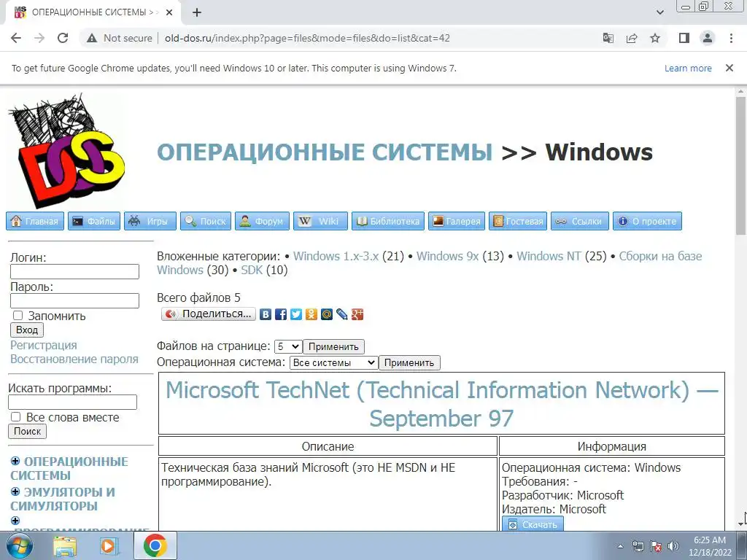This screenshot has height=560, width=747.
Task: Open Action Center flag icon
Action: (x=656, y=546)
